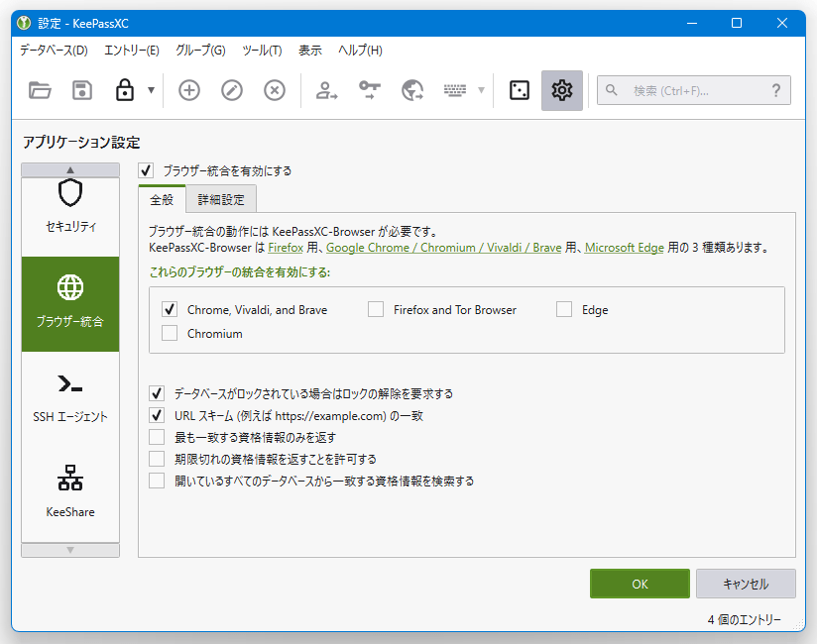
Task: Open 表示 menu
Action: pyautogui.click(x=310, y=51)
